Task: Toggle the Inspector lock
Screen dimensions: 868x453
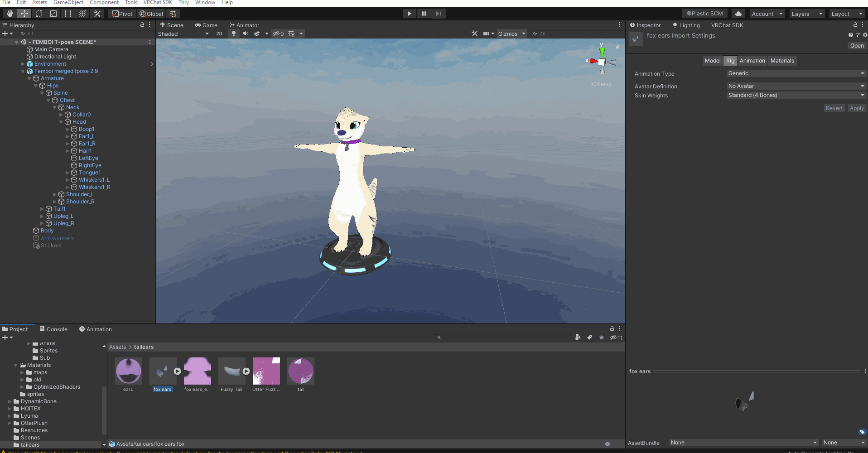Action: (855, 25)
